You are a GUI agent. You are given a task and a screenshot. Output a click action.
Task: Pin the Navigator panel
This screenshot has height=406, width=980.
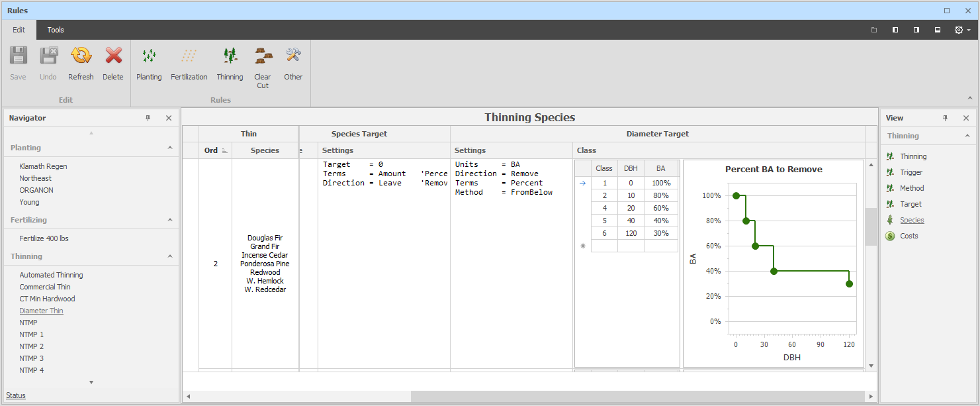148,118
